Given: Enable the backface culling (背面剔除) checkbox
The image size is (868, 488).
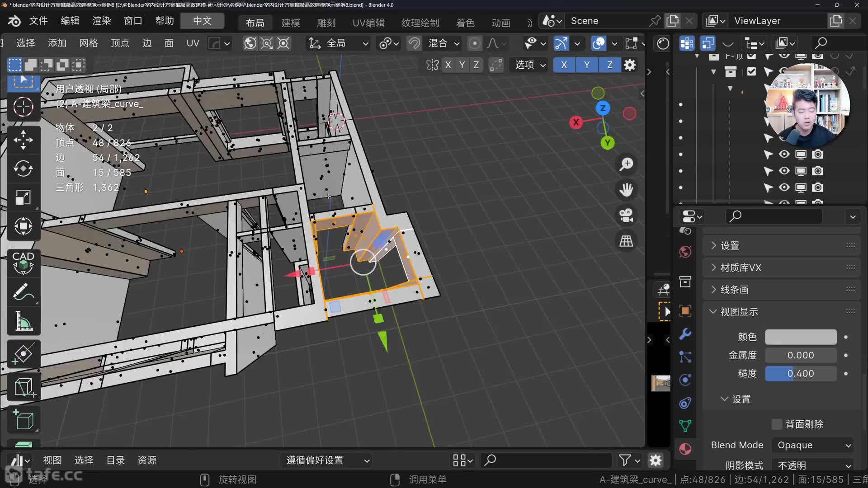Looking at the screenshot, I should point(777,424).
